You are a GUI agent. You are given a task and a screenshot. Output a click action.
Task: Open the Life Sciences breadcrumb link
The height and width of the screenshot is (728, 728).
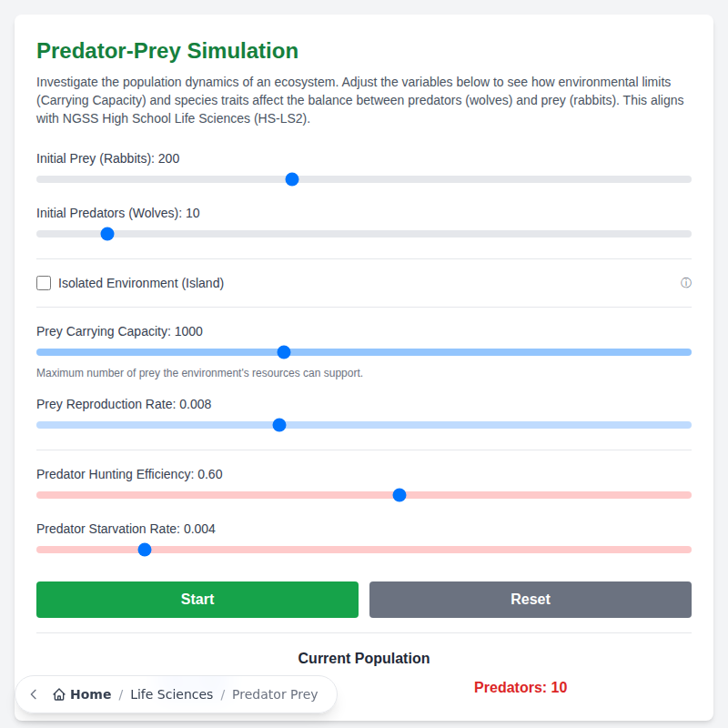172,694
